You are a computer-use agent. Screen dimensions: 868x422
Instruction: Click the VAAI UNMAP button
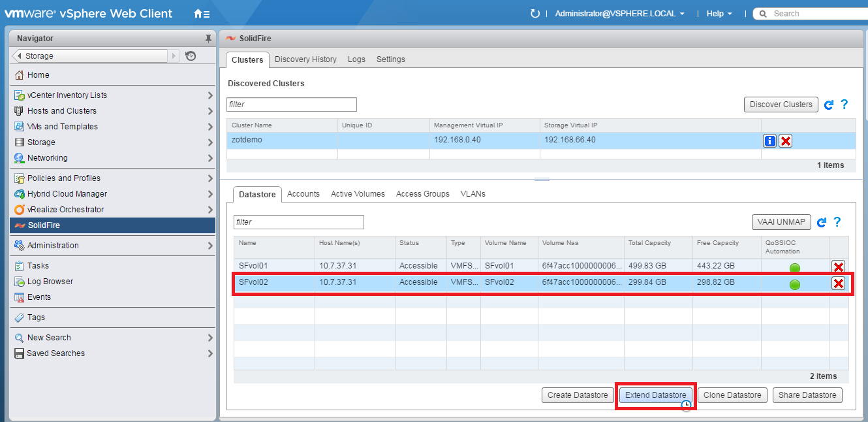pyautogui.click(x=781, y=222)
